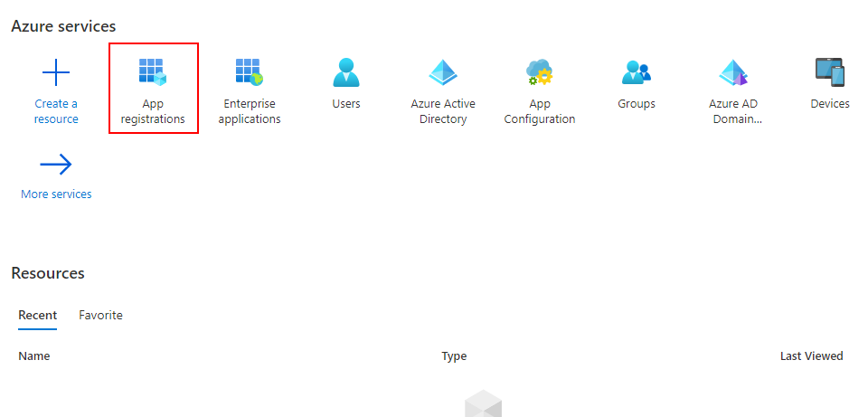Viewport: 868px width, 417px height.
Task: Select the Devices service icon
Action: click(830, 72)
